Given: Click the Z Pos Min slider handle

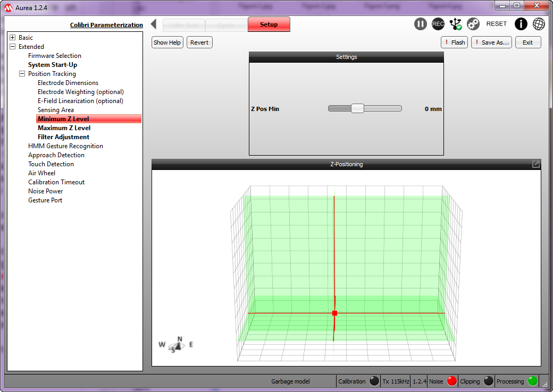Looking at the screenshot, I should pos(357,108).
